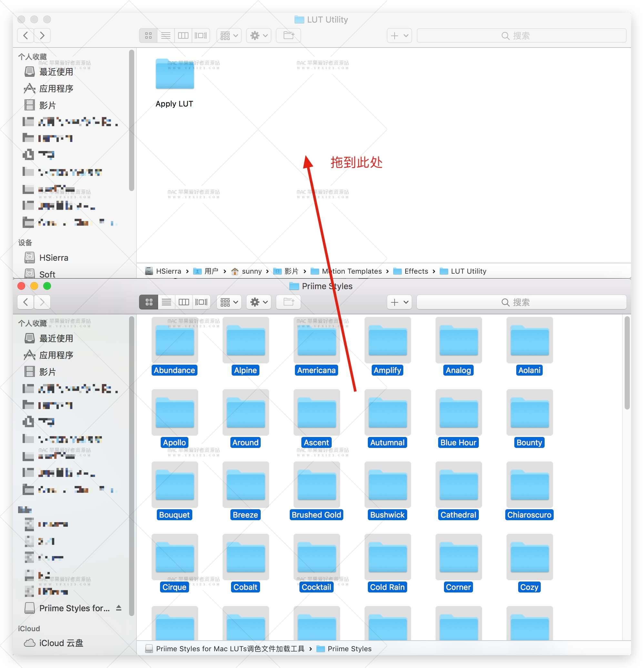Select the Around folder

pyautogui.click(x=246, y=413)
